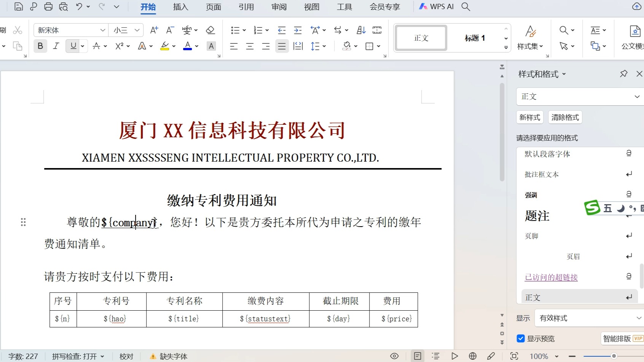This screenshot has width=644, height=362.
Task: Click the 智能排版 button
Action: click(622, 338)
